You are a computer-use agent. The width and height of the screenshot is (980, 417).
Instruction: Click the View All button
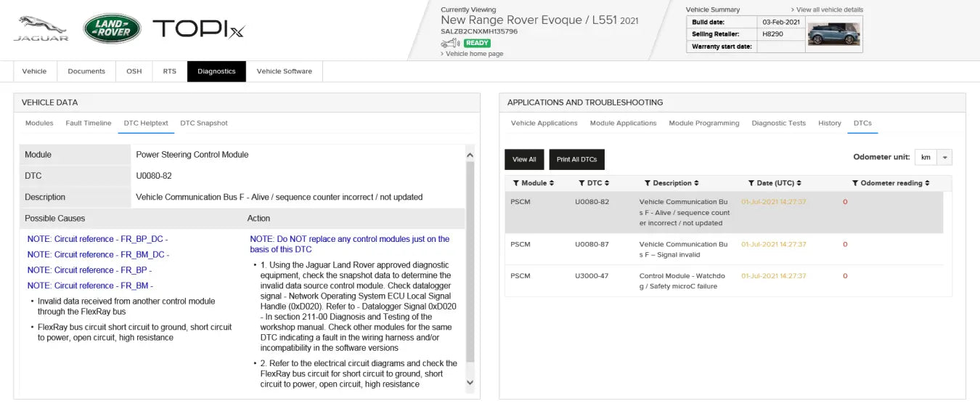point(524,160)
